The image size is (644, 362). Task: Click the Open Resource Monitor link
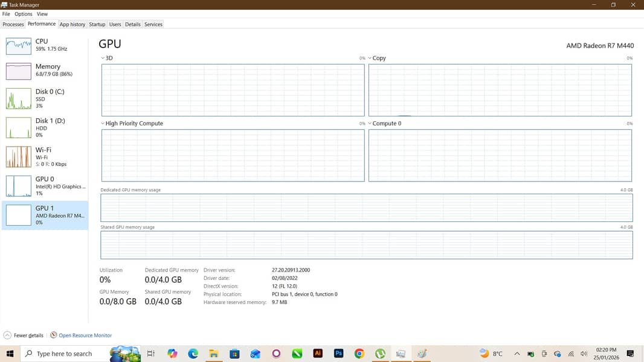85,335
